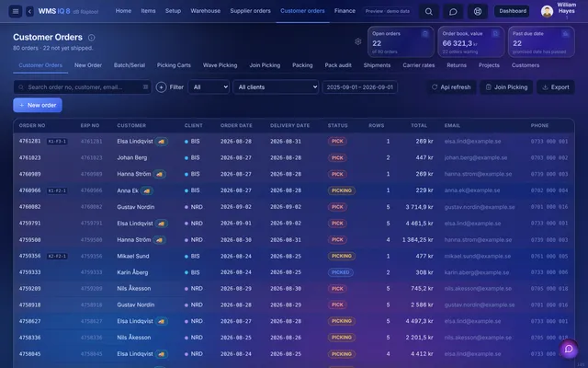Click info icon next to Customer Orders title
This screenshot has height=368, width=588.
[x=91, y=38]
